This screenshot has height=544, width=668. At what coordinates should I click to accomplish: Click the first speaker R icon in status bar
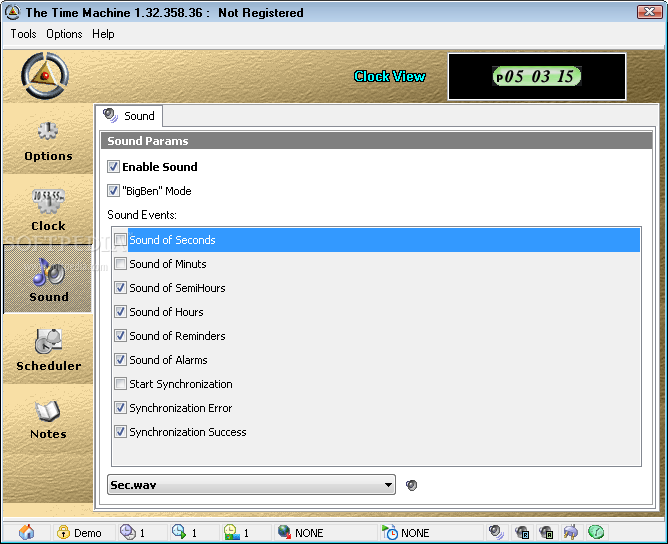[522, 532]
